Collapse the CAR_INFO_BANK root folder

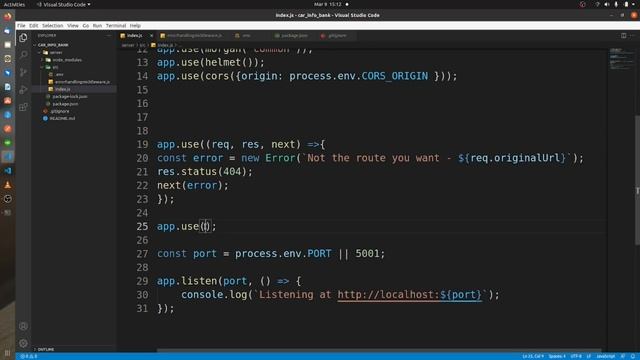(x=53, y=45)
